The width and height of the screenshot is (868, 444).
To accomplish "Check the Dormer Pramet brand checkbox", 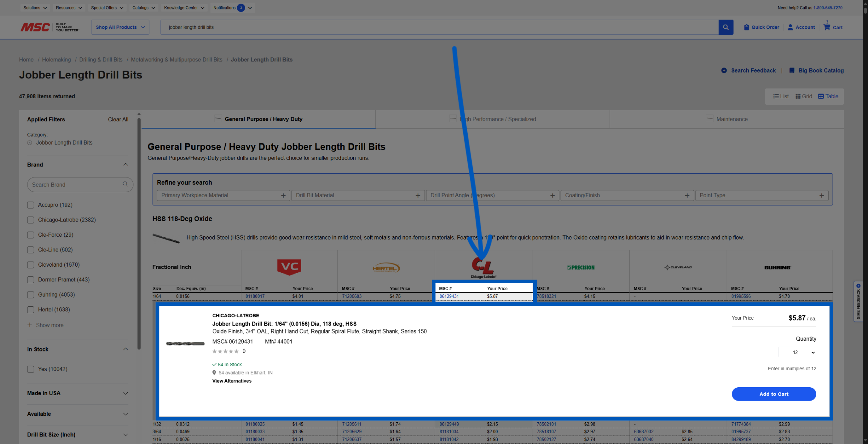I will [x=31, y=280].
